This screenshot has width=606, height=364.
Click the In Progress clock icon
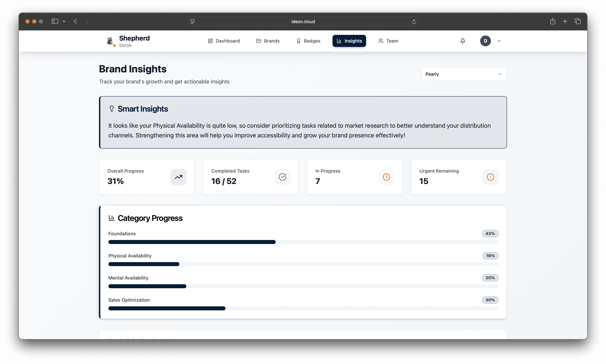coord(387,177)
